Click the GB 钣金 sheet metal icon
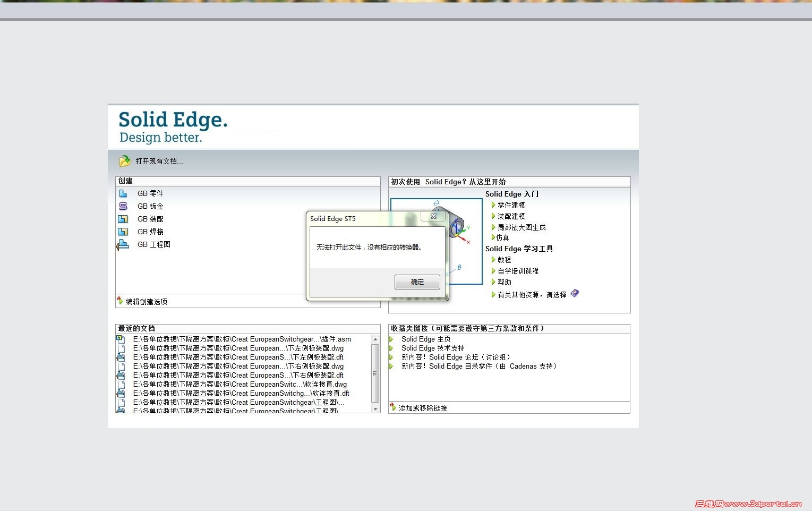Viewport: 812px width, 511px height. pos(123,206)
